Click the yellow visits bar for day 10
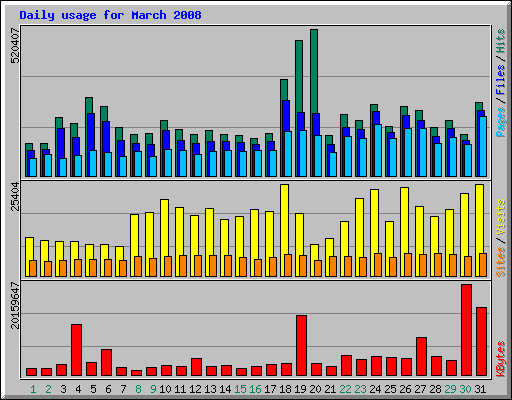 click(164, 228)
